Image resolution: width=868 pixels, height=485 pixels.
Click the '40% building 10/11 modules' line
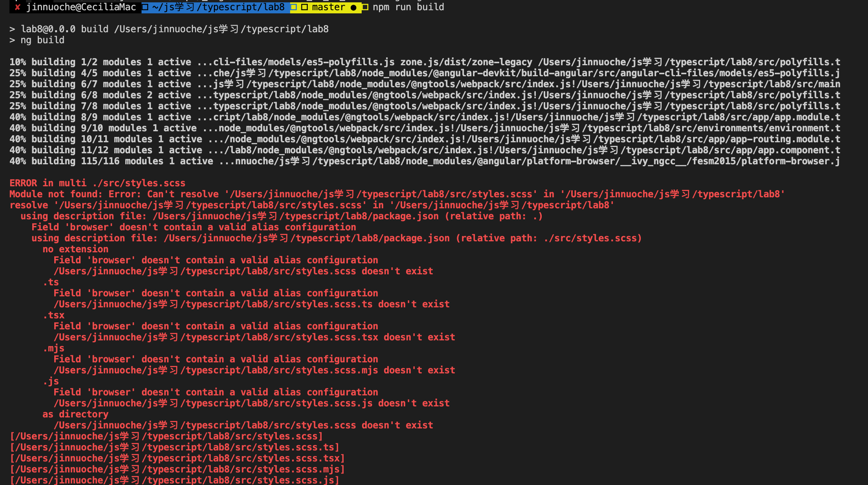click(x=425, y=139)
